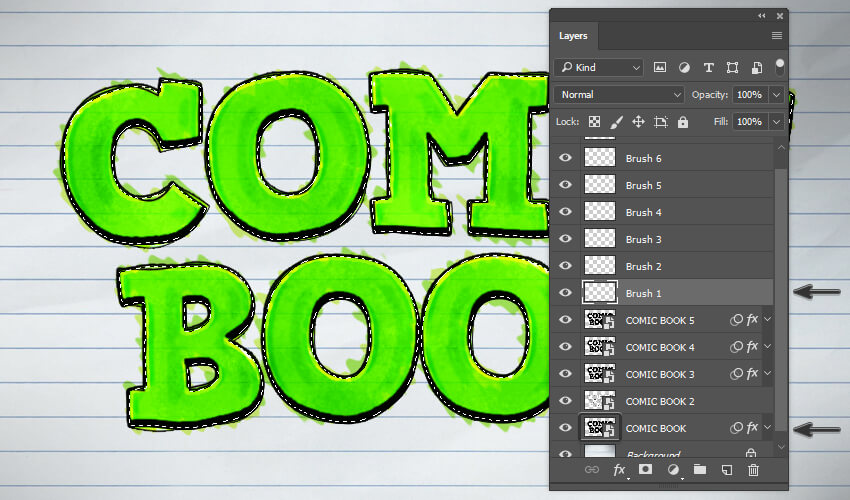Expand effects of COMIC BOOK 4 layer
The height and width of the screenshot is (500, 850).
(x=768, y=346)
